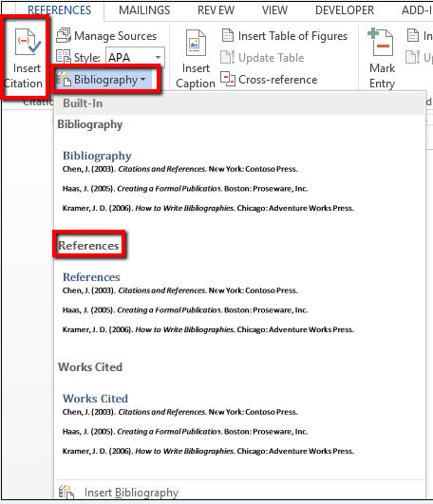Viewport: 433px width, 504px height.
Task: Open the Manage Sources dialog
Action: (x=106, y=36)
